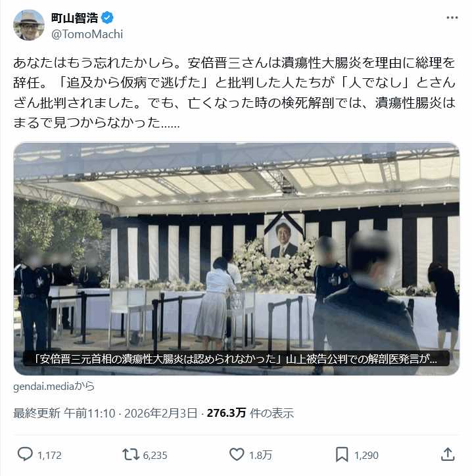Click the tweet body text
The width and height of the screenshot is (472, 476).
pyautogui.click(x=234, y=93)
